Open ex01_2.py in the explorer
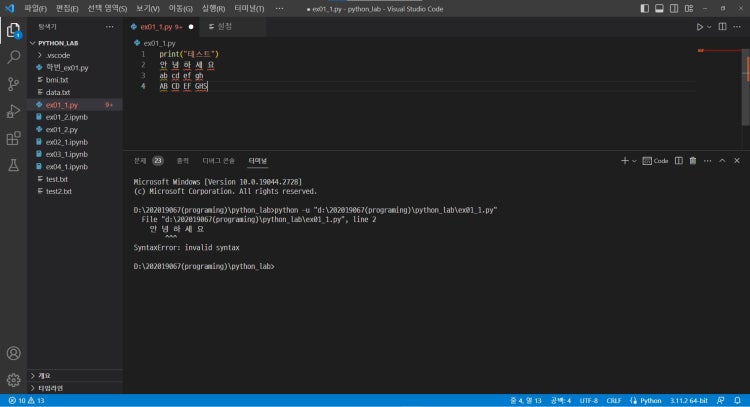Screen dimensions: 750x407 click(75, 130)
